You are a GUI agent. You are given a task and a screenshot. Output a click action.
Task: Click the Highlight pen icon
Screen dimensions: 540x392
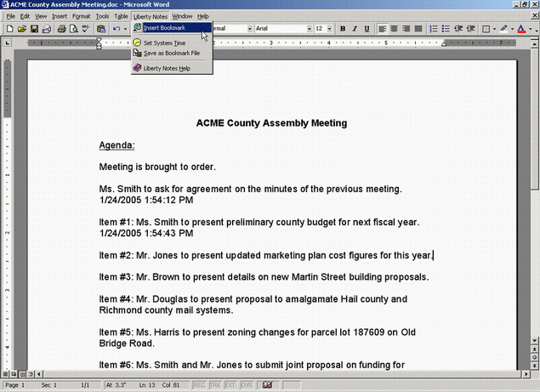pyautogui.click(x=503, y=29)
